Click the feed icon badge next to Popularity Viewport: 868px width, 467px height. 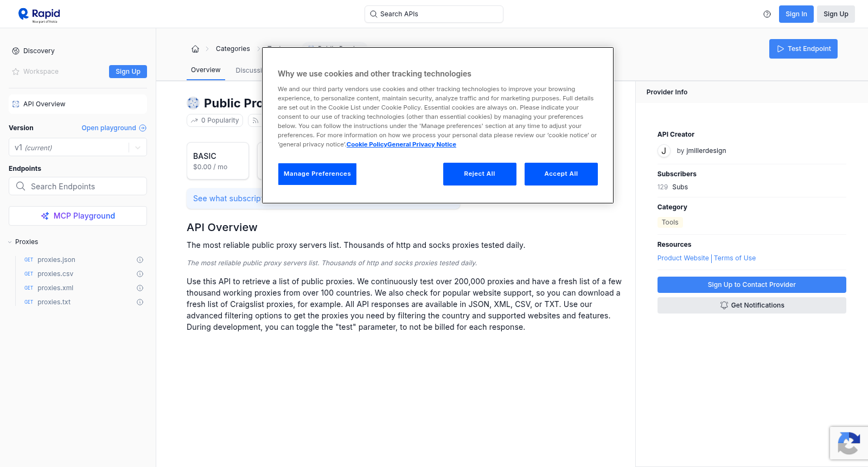point(255,120)
